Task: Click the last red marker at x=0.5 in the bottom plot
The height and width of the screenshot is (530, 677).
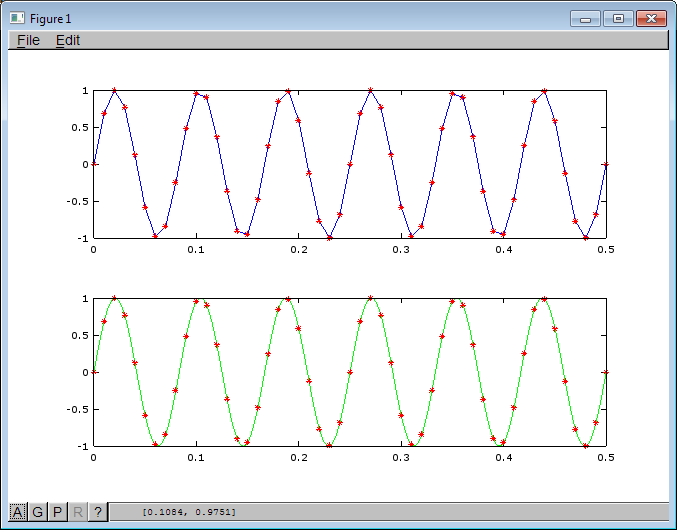Action: click(606, 372)
